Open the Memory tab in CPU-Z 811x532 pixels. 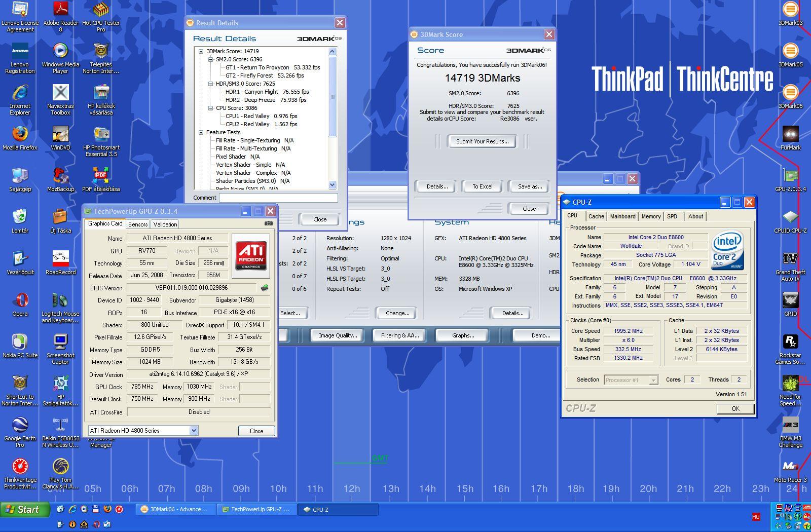coord(651,216)
